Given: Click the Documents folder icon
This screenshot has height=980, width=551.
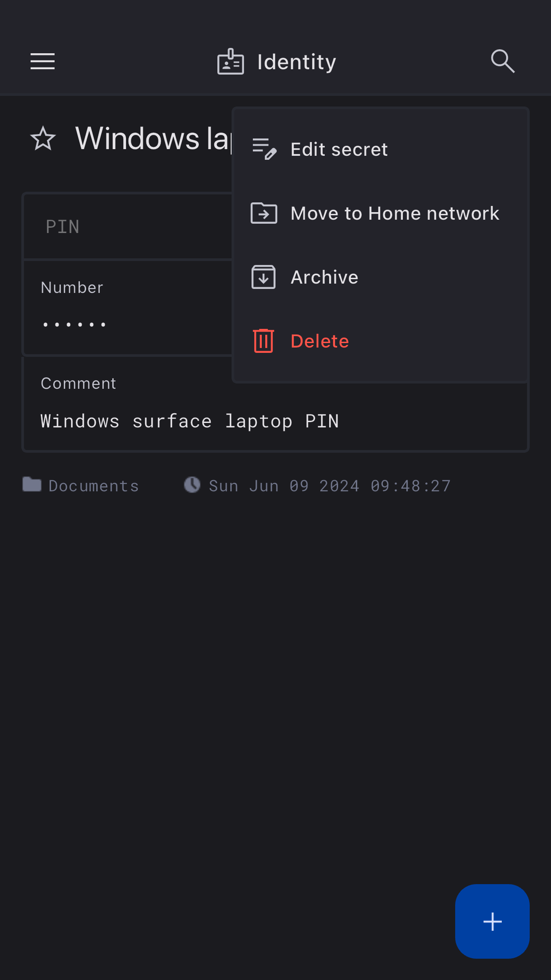Looking at the screenshot, I should (32, 484).
